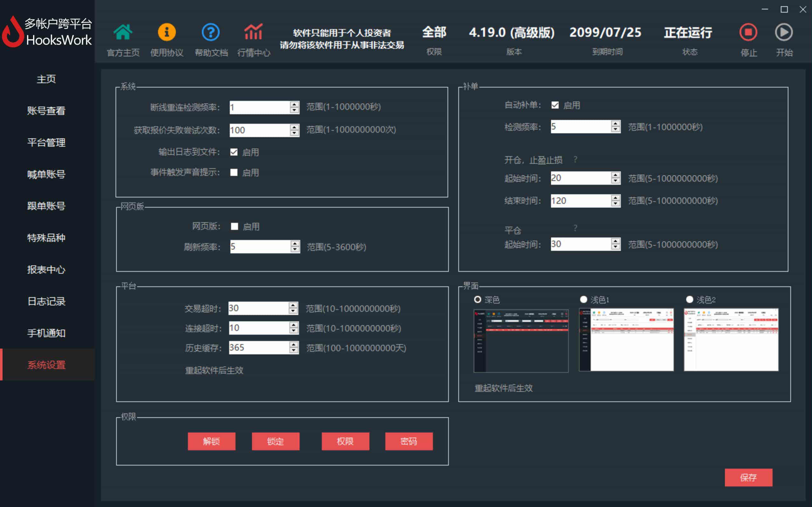
Task: Open 平台管理 in sidebar
Action: click(x=46, y=142)
